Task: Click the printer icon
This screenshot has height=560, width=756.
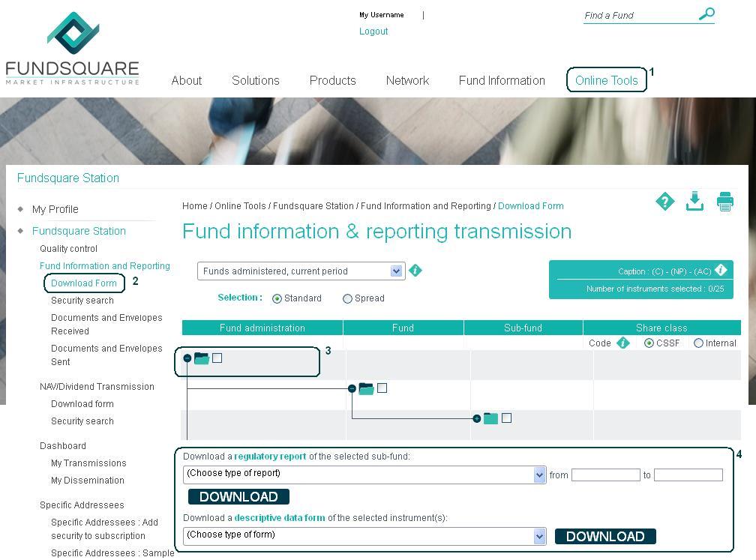Action: 724,202
